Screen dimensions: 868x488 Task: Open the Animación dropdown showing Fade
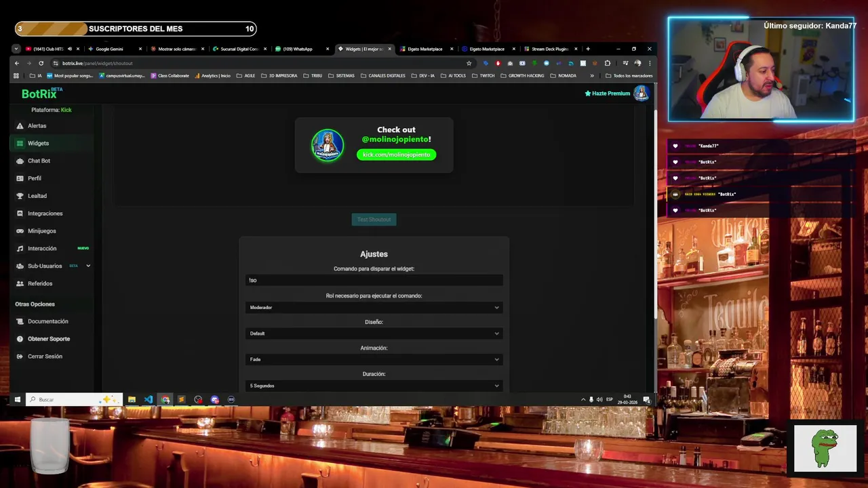click(374, 359)
